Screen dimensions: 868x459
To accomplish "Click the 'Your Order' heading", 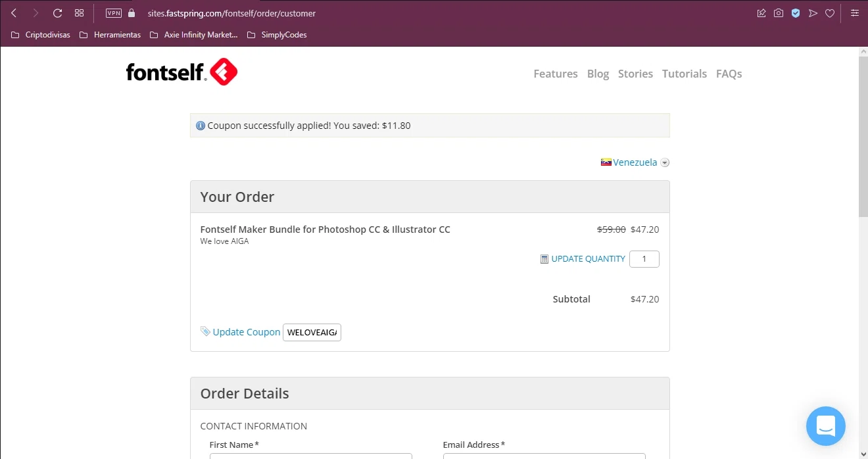I will click(x=237, y=197).
